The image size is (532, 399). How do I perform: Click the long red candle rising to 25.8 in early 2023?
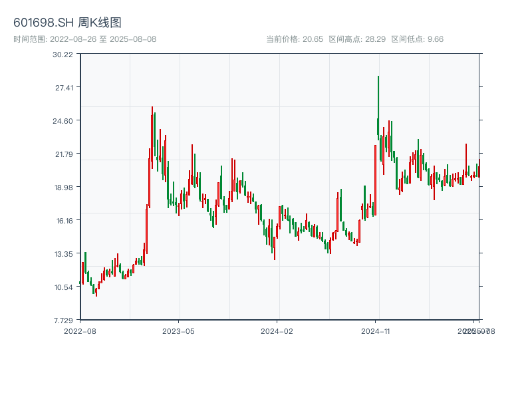point(152,138)
